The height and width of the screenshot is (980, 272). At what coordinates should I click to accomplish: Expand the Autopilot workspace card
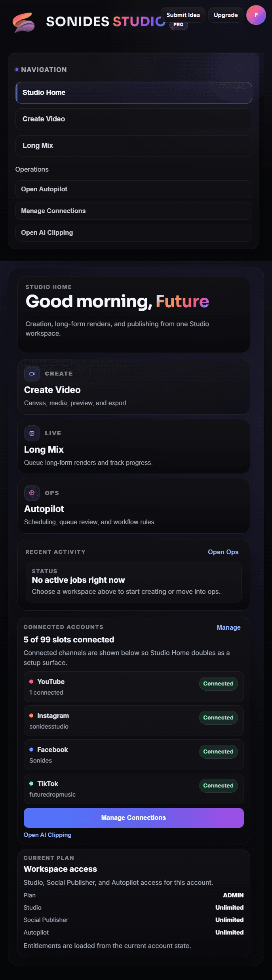coord(134,506)
